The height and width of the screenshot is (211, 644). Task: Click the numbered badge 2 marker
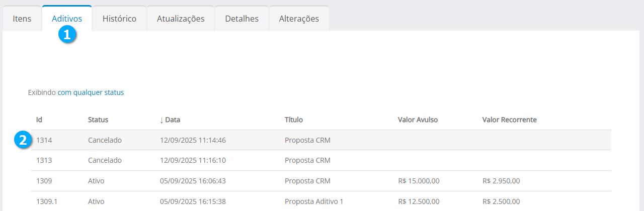pos(22,140)
